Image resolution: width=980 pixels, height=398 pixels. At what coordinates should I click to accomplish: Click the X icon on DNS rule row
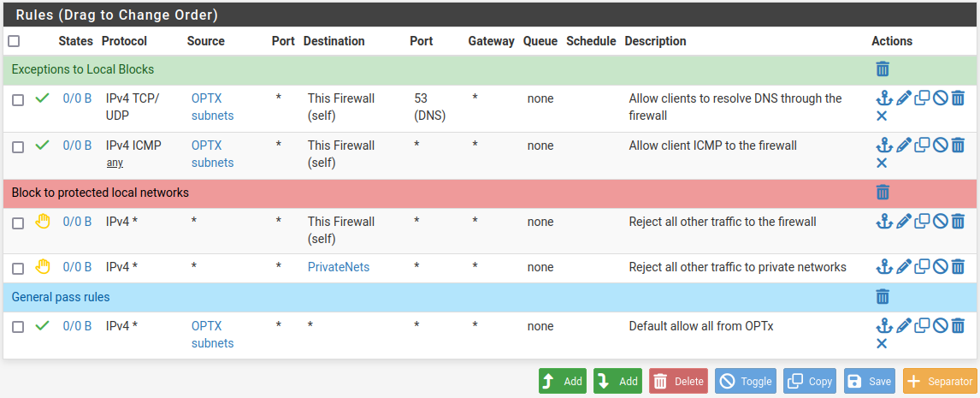point(883,116)
